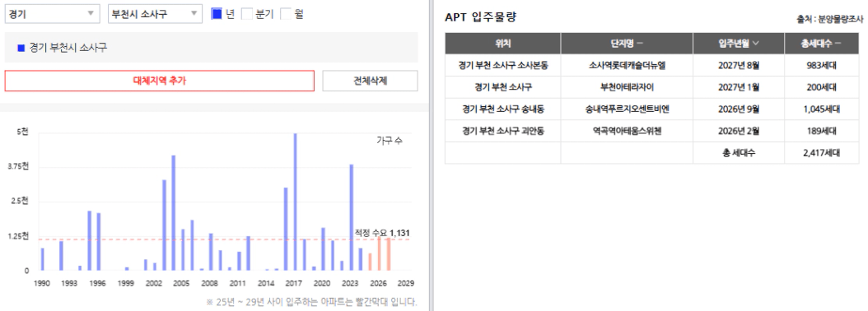The image size is (868, 311).
Task: Click the 2026년 9월 move-in date cell
Action: coord(739,109)
